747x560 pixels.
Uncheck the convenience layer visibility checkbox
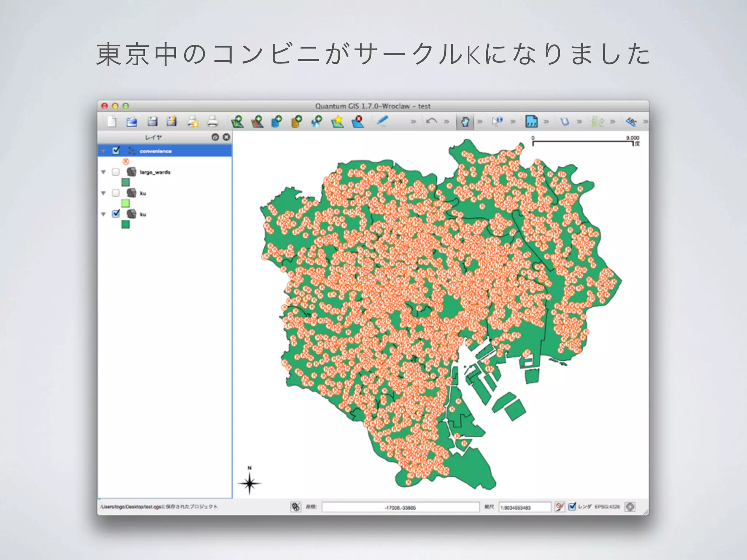(116, 150)
